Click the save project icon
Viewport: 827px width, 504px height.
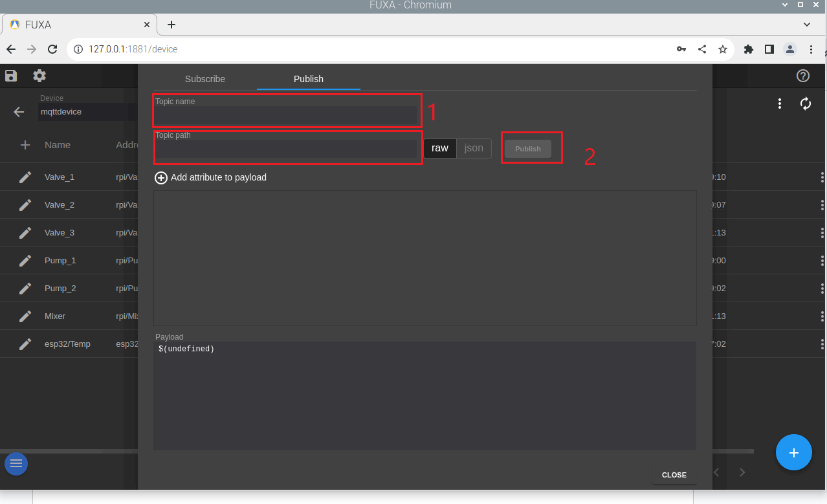click(x=11, y=76)
